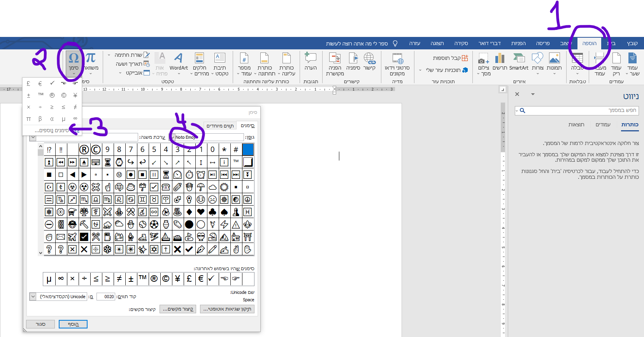Image resolution: width=644 pixels, height=337 pixels.
Task: Choose the envelope symbol in grid
Action: point(61,237)
